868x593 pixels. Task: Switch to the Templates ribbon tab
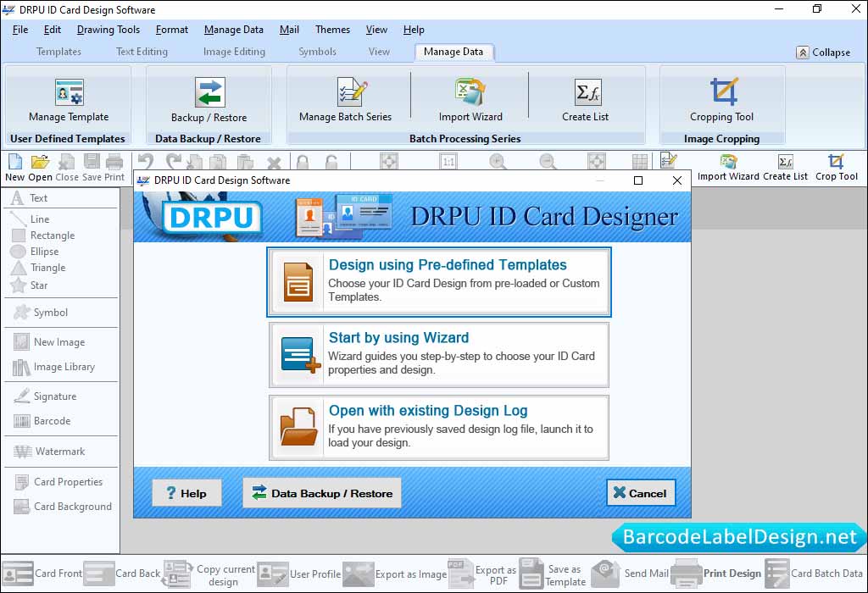(x=58, y=52)
